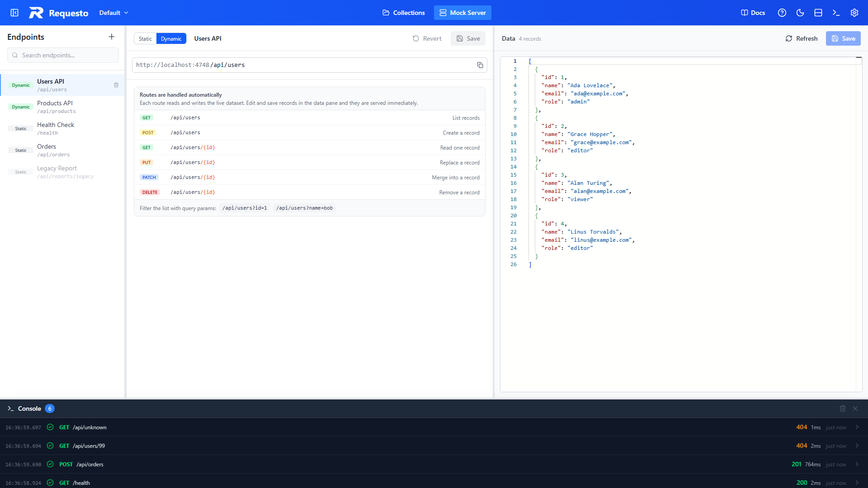Click status check icon of POST /api/orders
Screen dimensions: 868x488
(50, 464)
